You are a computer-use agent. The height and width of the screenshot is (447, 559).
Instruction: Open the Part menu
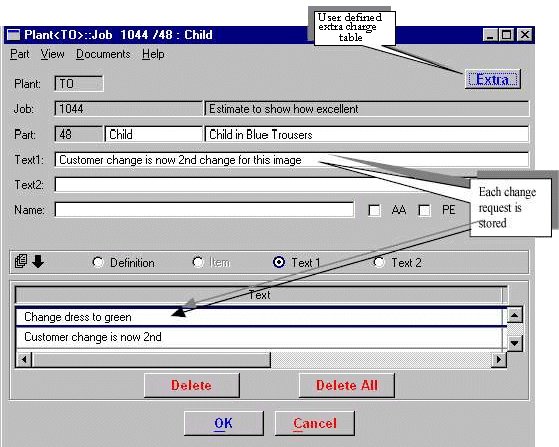pos(19,54)
